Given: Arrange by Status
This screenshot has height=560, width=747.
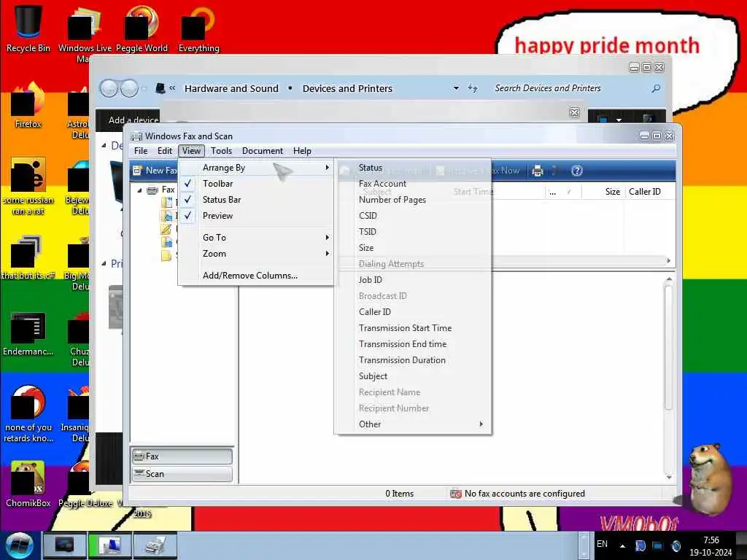Looking at the screenshot, I should 413,168.
